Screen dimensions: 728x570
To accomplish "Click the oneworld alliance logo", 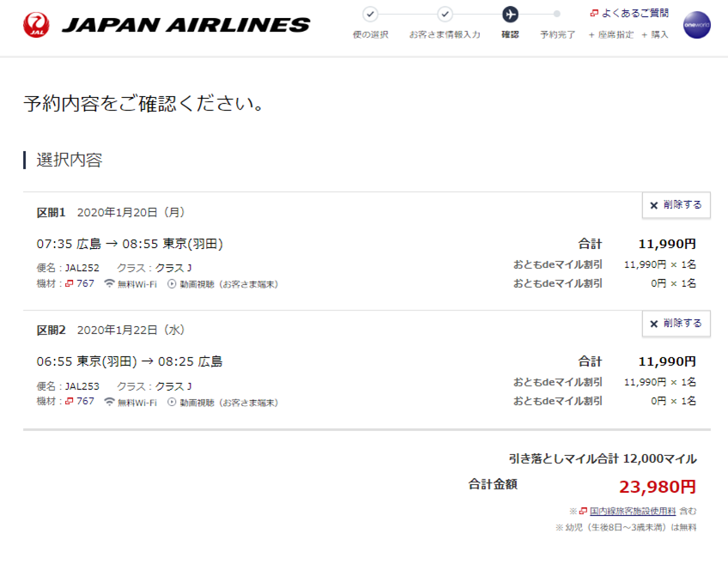I will [x=696, y=25].
